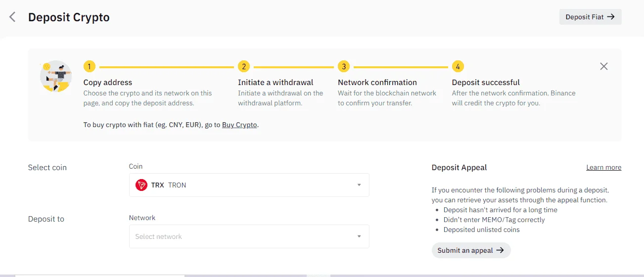Click the Submit an appeal button
The height and width of the screenshot is (277, 644).
point(471,250)
